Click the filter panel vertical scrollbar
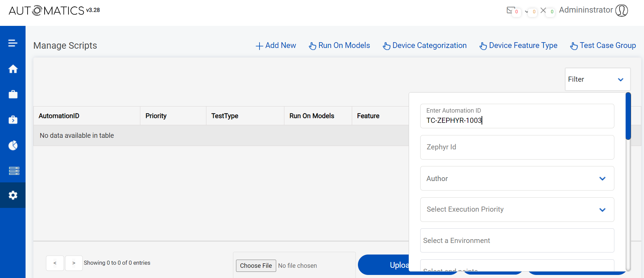 tap(628, 116)
